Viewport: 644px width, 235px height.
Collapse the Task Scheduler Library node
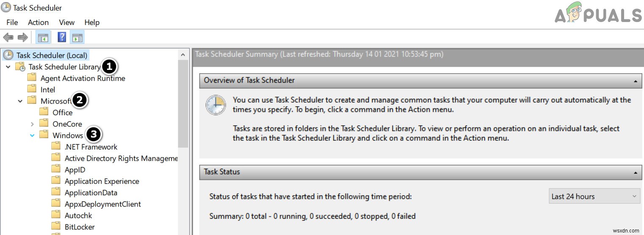[x=8, y=67]
